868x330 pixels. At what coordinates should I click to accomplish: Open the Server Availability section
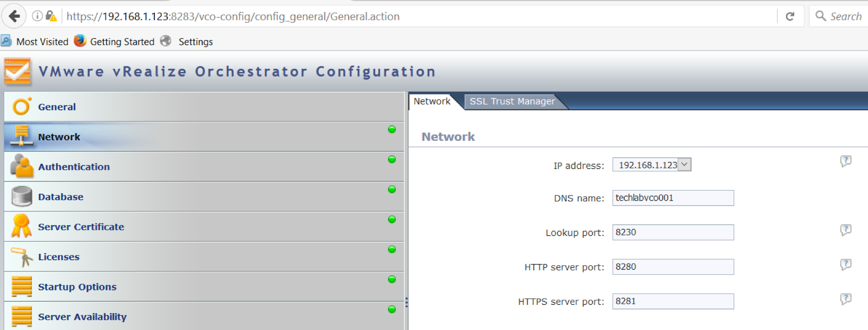tap(204, 316)
